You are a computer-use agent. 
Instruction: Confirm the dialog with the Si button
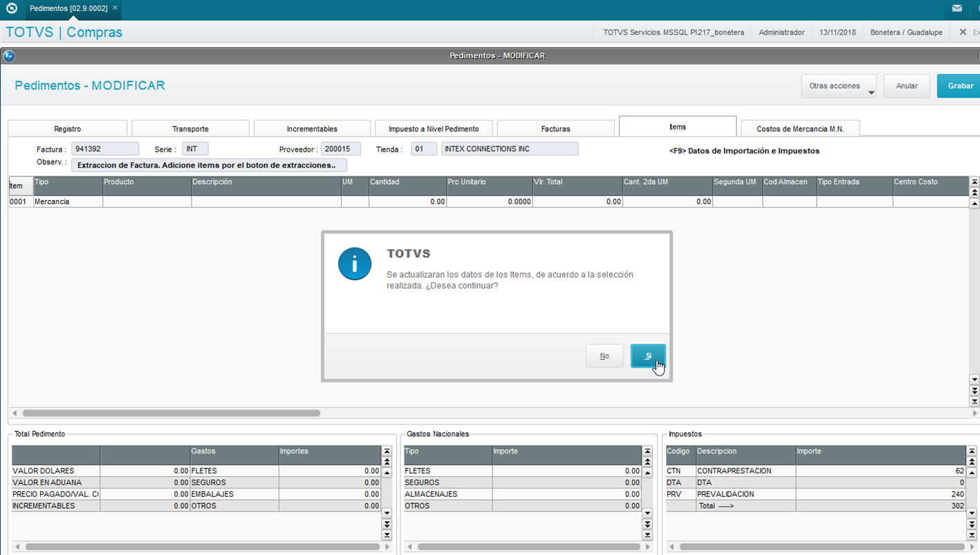coord(648,356)
